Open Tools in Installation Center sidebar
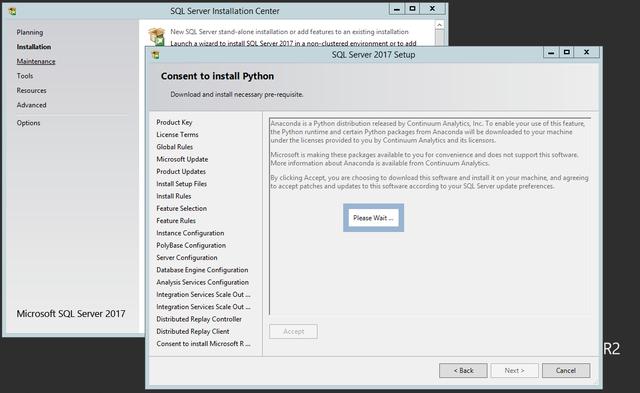 [25, 76]
